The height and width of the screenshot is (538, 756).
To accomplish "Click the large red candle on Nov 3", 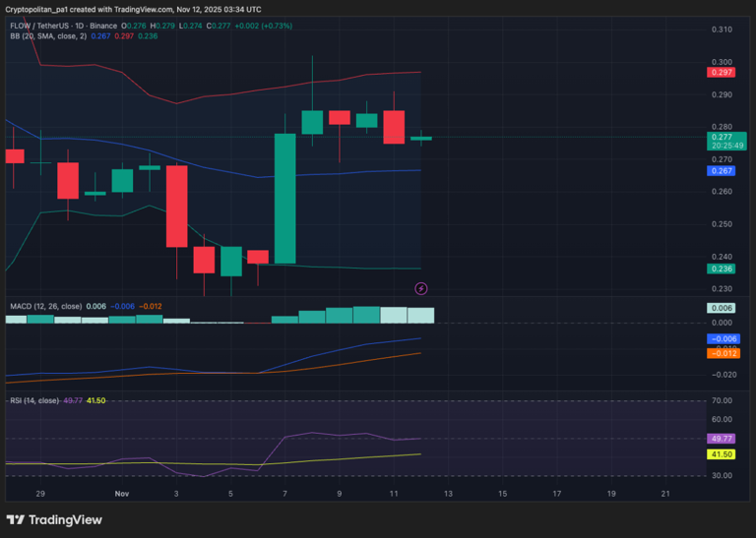I will (177, 206).
